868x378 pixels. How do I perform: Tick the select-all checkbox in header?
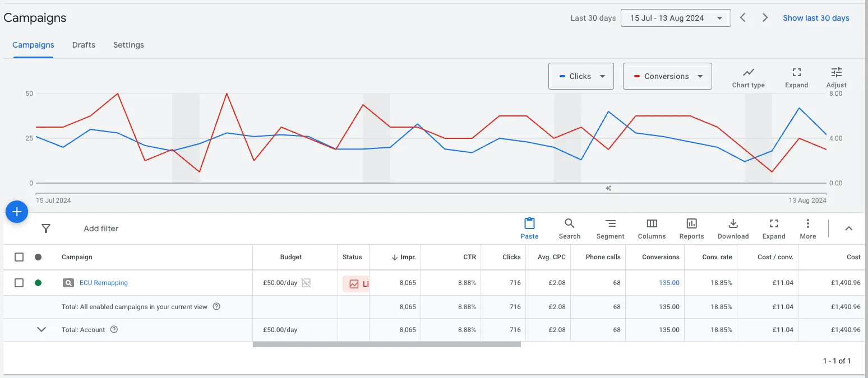coord(19,257)
